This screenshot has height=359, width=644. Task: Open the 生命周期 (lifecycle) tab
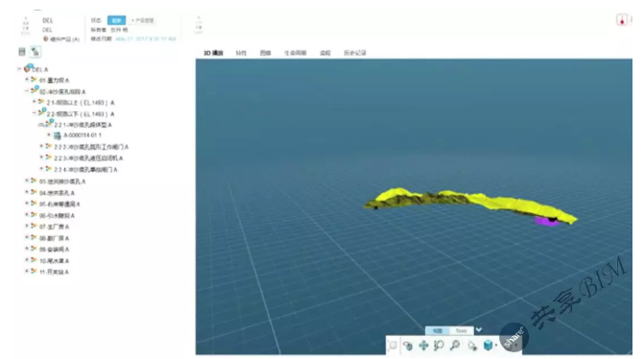click(296, 53)
